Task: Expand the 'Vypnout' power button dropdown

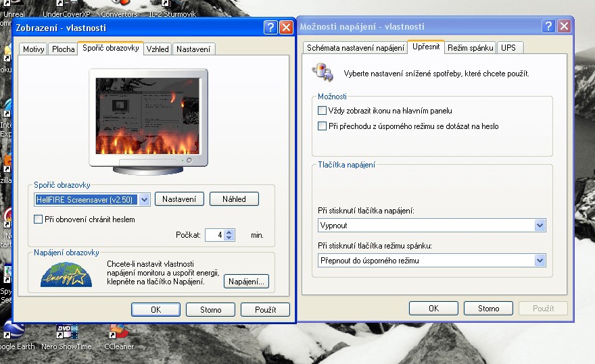Action: (540, 226)
